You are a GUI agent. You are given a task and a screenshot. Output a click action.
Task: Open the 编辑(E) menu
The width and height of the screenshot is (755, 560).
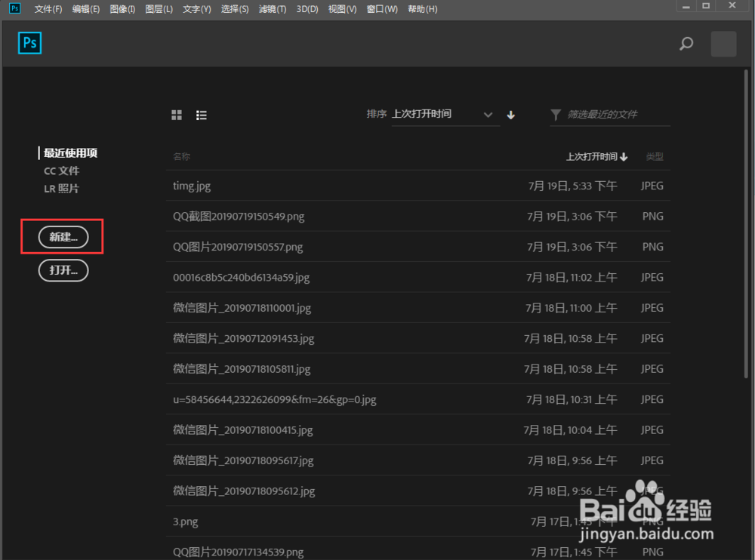86,9
